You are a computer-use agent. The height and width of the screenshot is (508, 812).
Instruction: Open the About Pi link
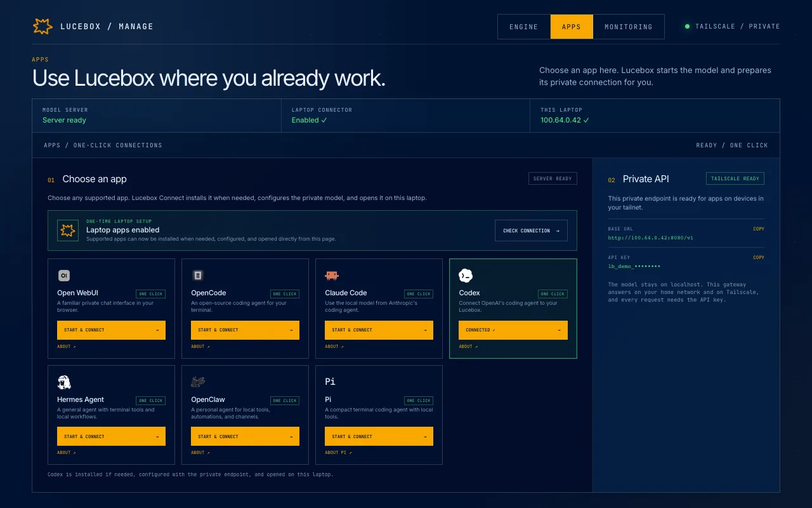[x=338, y=453]
